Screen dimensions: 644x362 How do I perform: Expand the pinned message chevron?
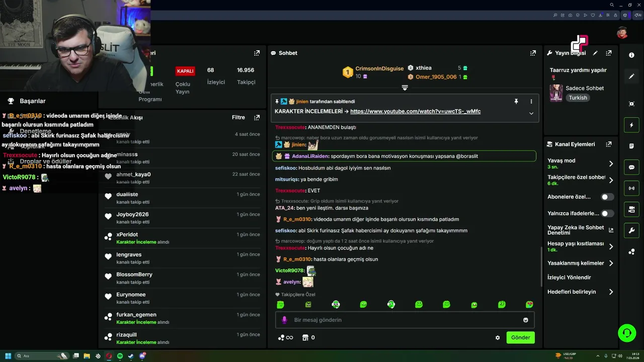pos(531,113)
